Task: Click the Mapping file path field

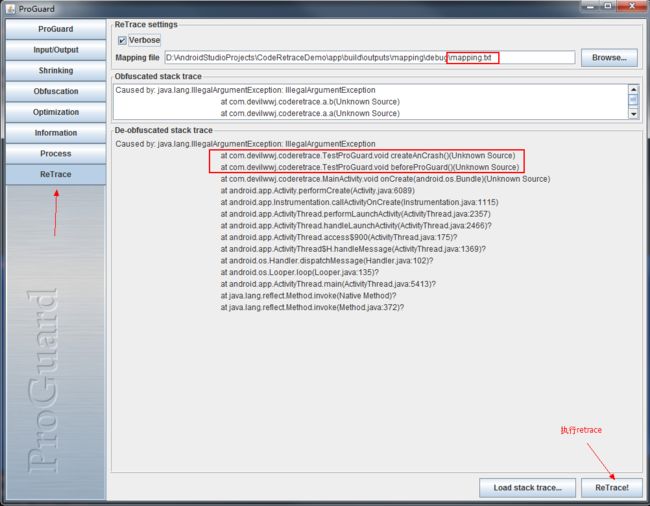Action: pyautogui.click(x=370, y=58)
